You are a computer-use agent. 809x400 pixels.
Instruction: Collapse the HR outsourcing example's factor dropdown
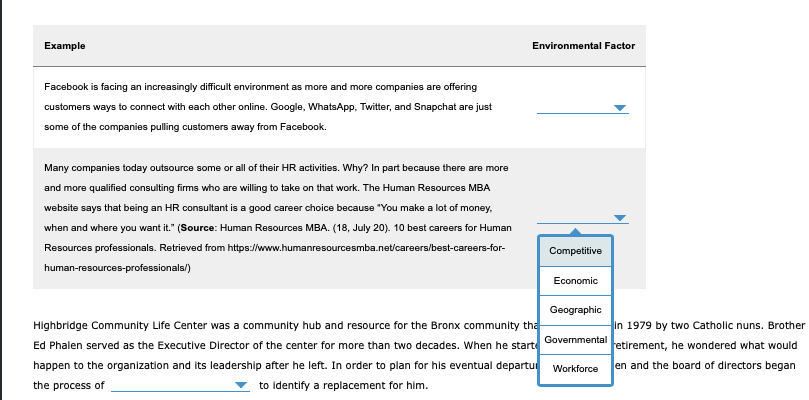point(583,218)
